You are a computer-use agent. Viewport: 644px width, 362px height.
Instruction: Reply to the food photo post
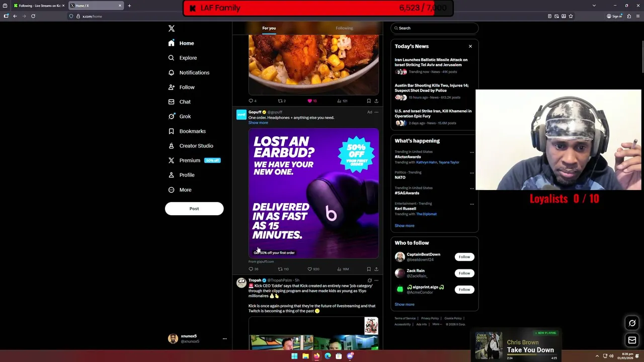point(251,101)
